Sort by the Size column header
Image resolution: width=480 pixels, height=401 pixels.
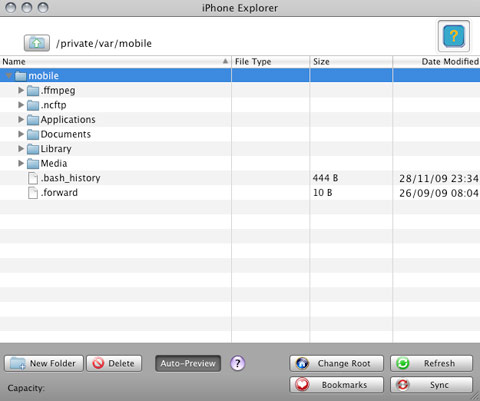(x=351, y=62)
